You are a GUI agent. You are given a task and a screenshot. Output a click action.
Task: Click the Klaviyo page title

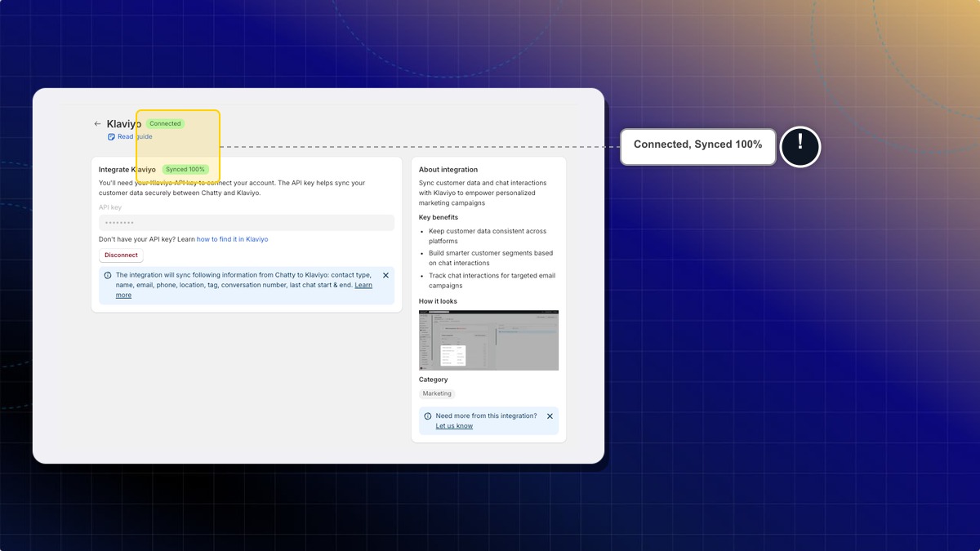click(124, 124)
